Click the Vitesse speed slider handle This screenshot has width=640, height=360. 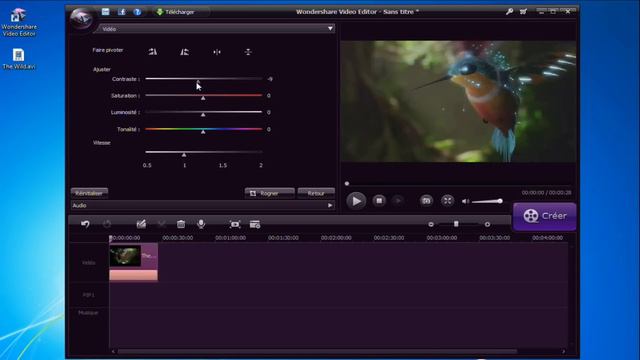click(x=184, y=155)
